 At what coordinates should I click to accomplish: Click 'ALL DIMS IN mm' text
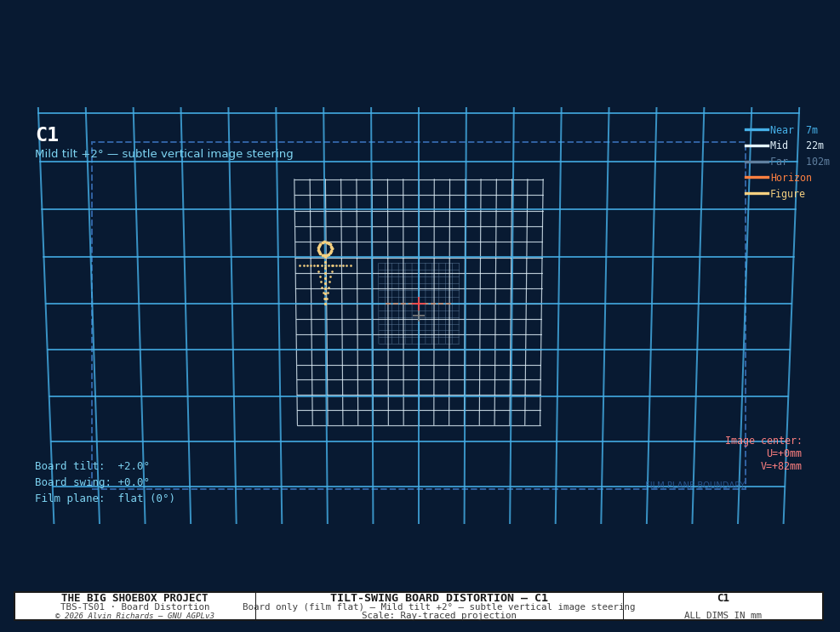(723, 615)
